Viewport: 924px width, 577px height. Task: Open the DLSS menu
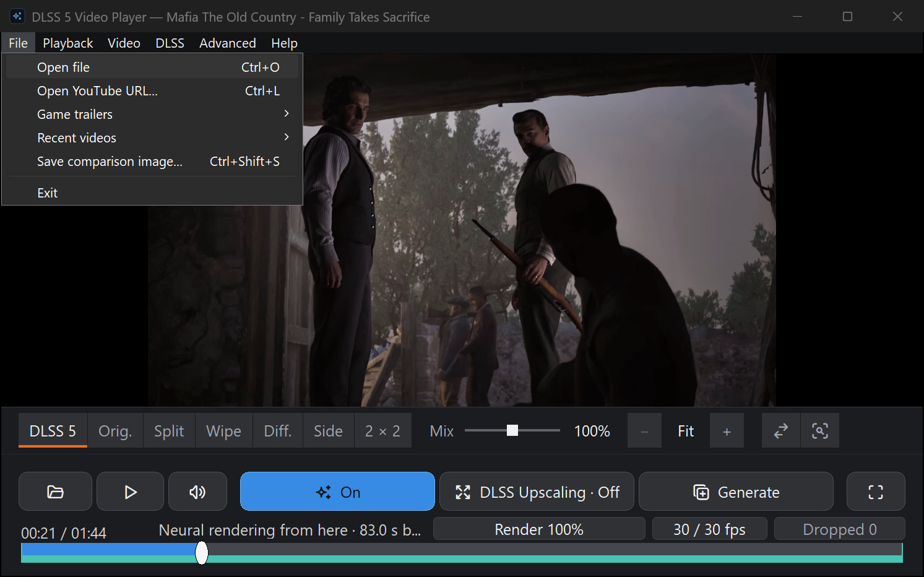coord(170,43)
